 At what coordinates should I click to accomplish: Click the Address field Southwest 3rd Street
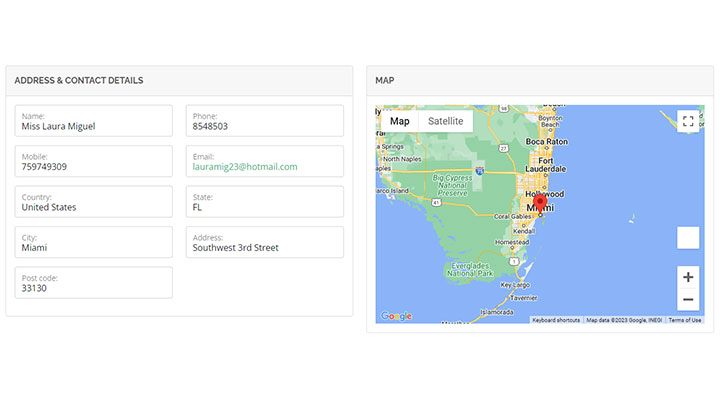click(x=264, y=242)
